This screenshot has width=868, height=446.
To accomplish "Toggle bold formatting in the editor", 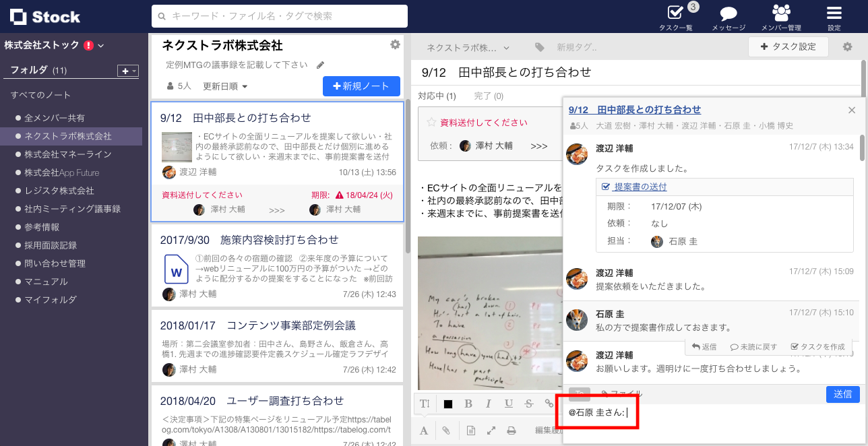I will point(468,404).
